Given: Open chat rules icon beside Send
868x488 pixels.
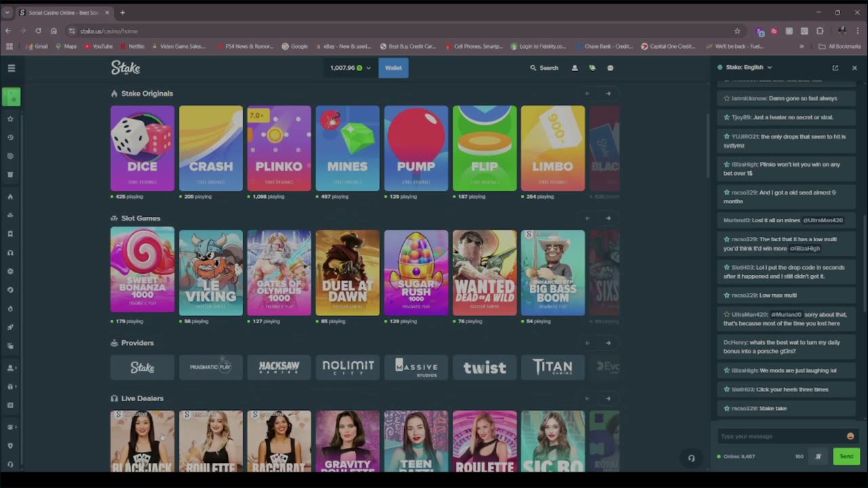Looking at the screenshot, I should pyautogui.click(x=818, y=456).
